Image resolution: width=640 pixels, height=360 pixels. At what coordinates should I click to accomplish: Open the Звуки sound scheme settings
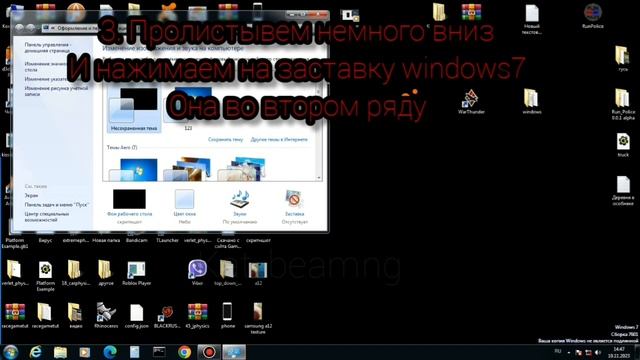point(240,207)
